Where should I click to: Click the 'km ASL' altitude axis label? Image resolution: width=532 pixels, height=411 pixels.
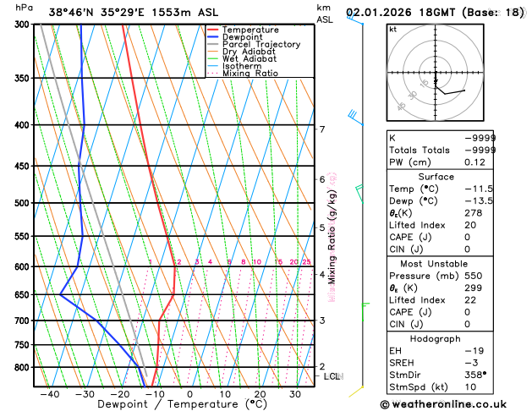tap(325, 14)
